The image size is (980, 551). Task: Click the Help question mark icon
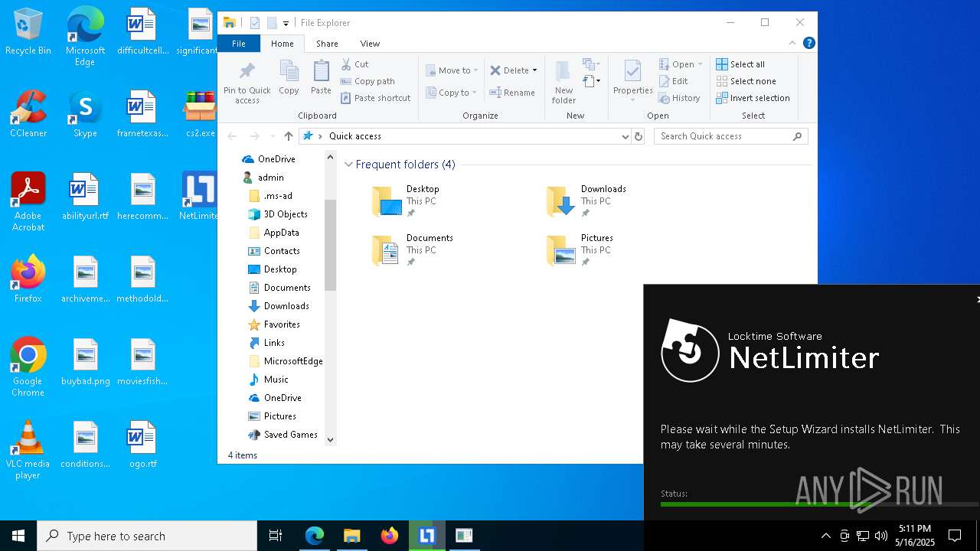tap(808, 44)
